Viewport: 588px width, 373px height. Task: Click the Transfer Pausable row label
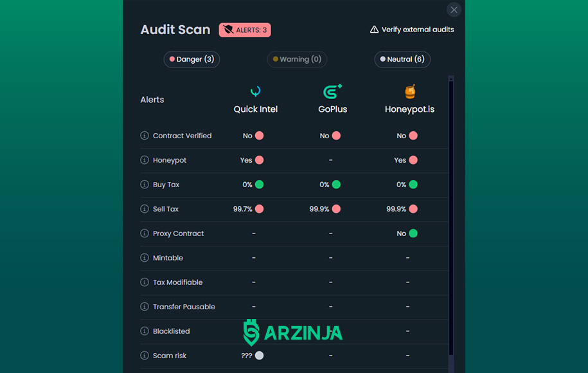184,307
